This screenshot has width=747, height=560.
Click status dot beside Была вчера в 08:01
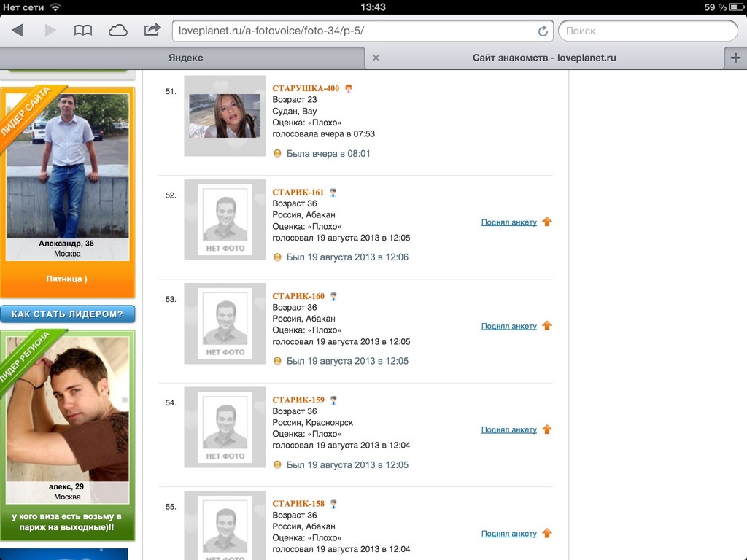coord(277,153)
